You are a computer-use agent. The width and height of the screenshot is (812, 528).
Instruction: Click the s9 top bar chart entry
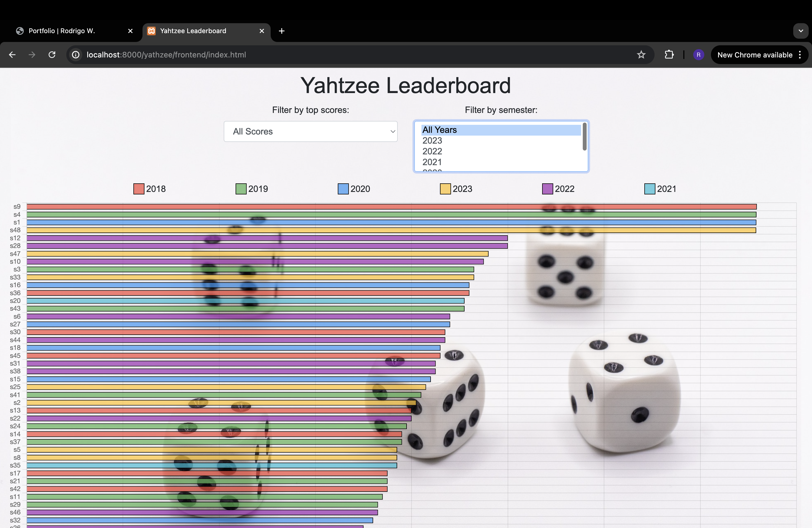(391, 206)
